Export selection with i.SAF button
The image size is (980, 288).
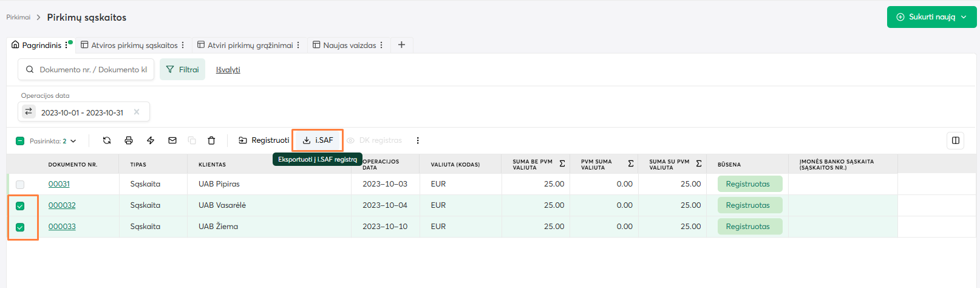318,140
